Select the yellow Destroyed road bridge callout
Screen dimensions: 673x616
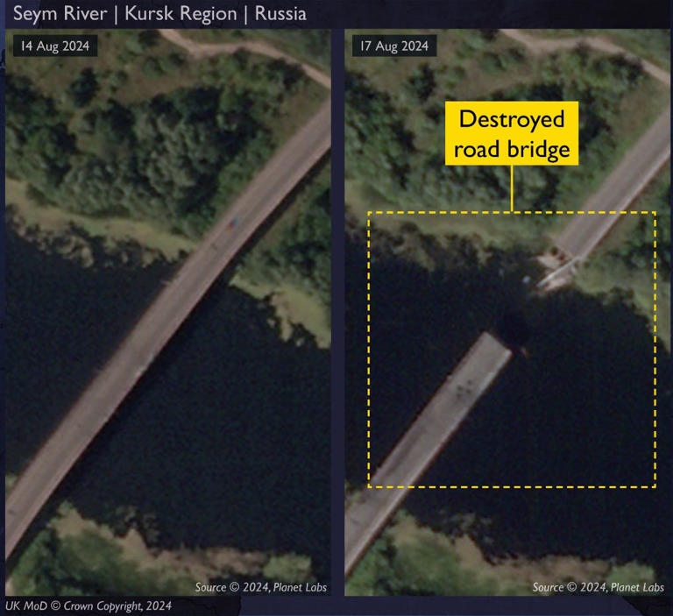pyautogui.click(x=512, y=133)
